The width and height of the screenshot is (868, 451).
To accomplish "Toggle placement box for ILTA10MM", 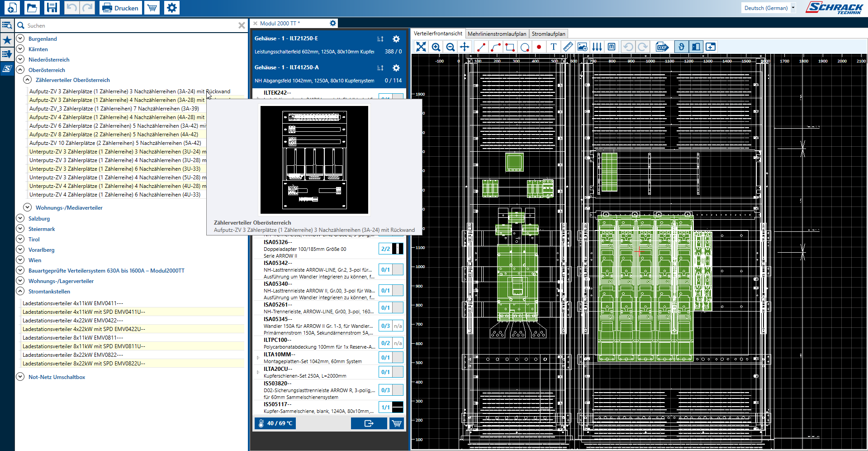I will click(398, 358).
